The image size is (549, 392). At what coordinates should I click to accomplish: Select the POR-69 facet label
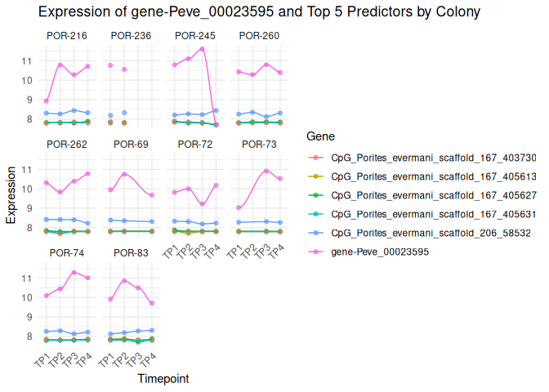(x=131, y=145)
